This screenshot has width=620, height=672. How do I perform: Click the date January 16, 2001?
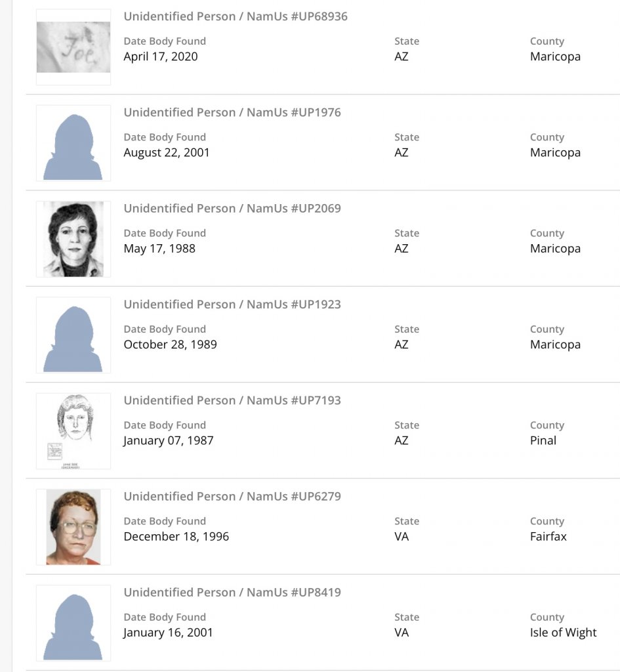click(x=169, y=633)
